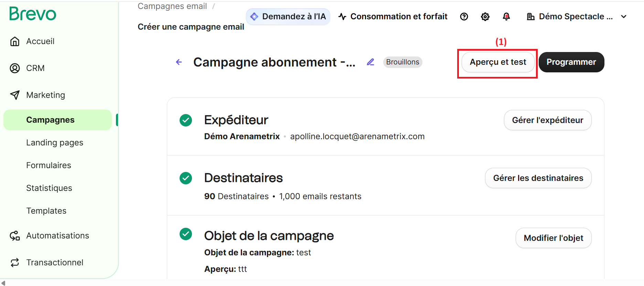Viewport: 644px width, 286px height.
Task: Click the Aperçu et test button
Action: coord(498,62)
